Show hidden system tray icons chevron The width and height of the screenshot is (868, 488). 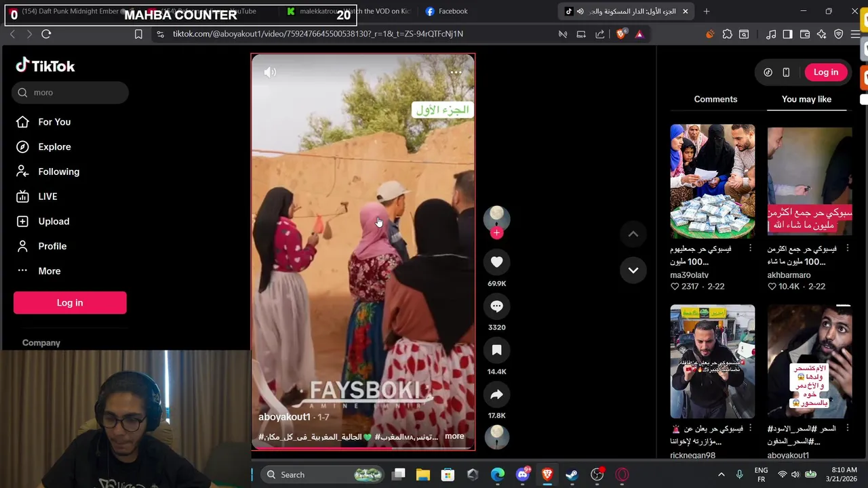click(x=721, y=474)
